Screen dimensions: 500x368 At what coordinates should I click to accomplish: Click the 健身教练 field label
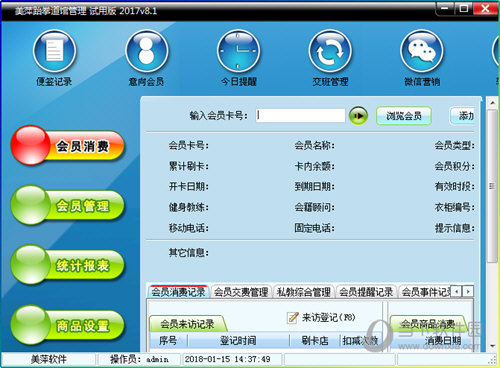point(189,207)
